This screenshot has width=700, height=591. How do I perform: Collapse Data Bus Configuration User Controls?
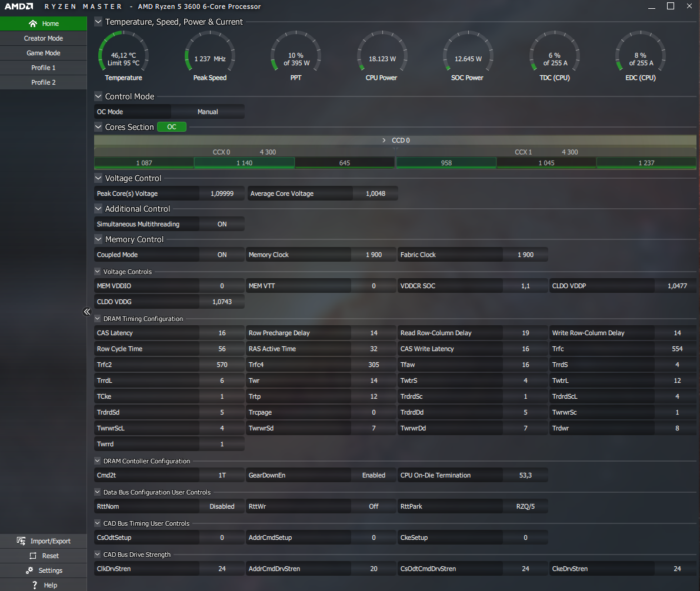click(97, 492)
